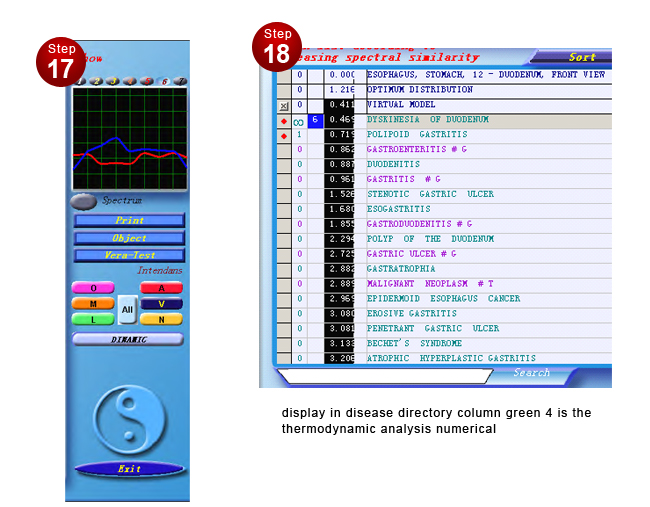This screenshot has height=507, width=650.
Task: Open the Vera-Test option
Action: point(129,255)
